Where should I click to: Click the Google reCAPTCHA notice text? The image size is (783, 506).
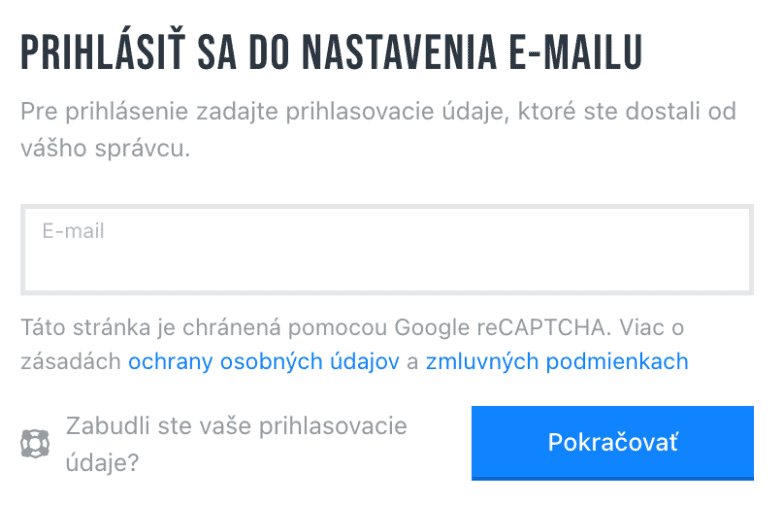(x=354, y=345)
